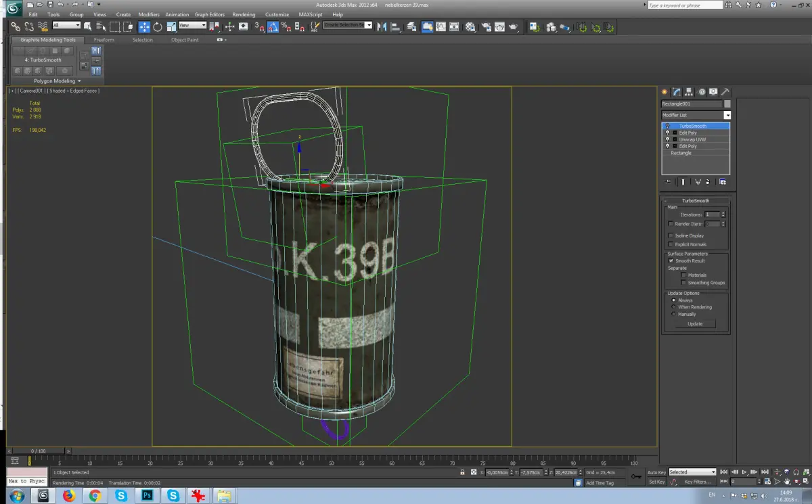Screen dimensions: 812x504
Task: Select the Move transform tool
Action: click(144, 27)
